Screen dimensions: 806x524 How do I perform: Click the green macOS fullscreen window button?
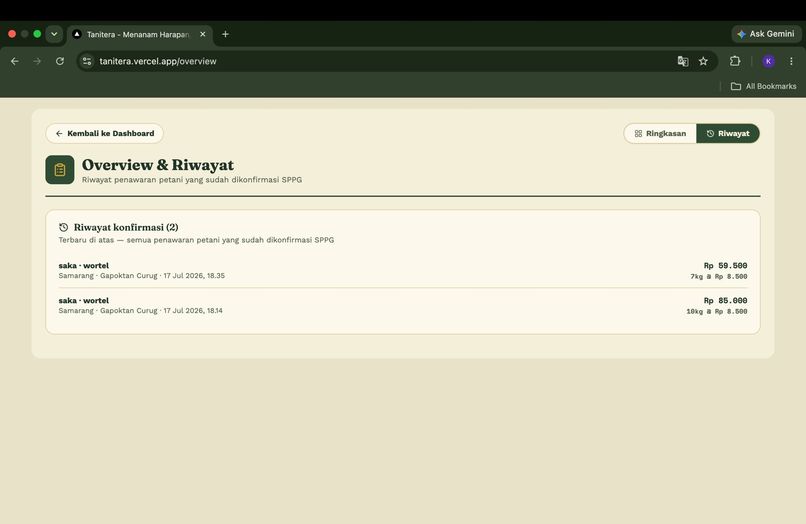[x=37, y=34]
